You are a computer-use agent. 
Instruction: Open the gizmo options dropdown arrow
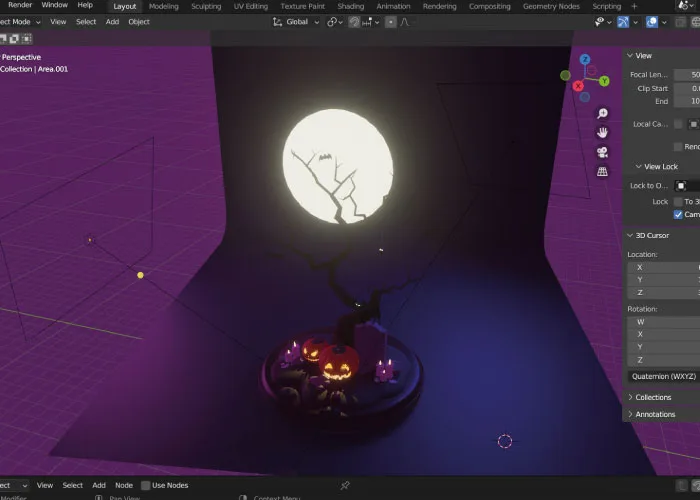[x=635, y=22]
